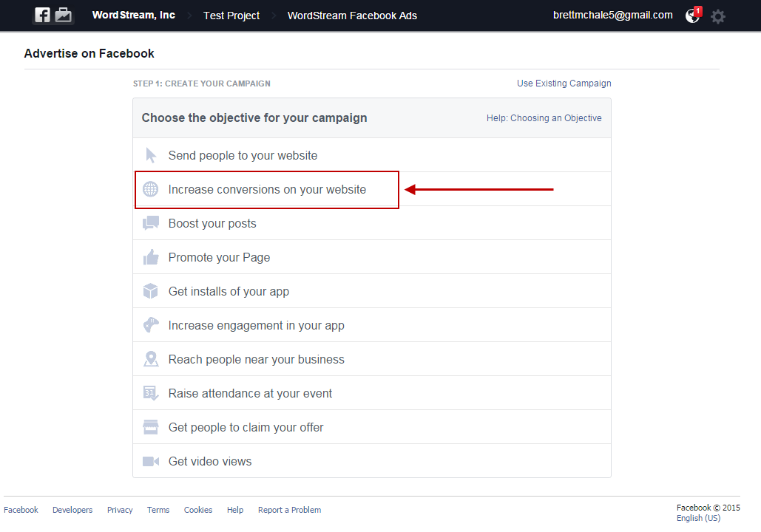Choose 'Promote your Page' objective
This screenshot has width=761, height=532.
372,257
